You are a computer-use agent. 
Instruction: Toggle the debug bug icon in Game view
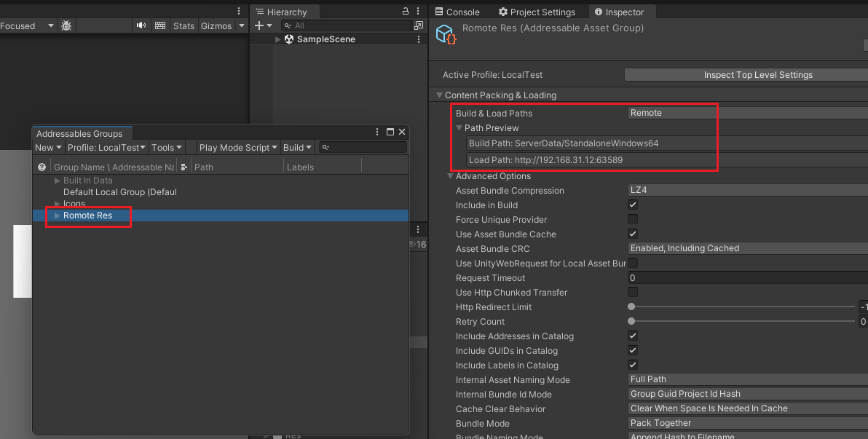click(66, 25)
